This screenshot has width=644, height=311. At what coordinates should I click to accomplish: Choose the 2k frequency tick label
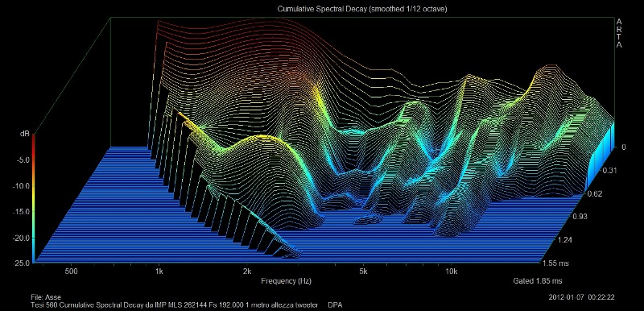246,272
